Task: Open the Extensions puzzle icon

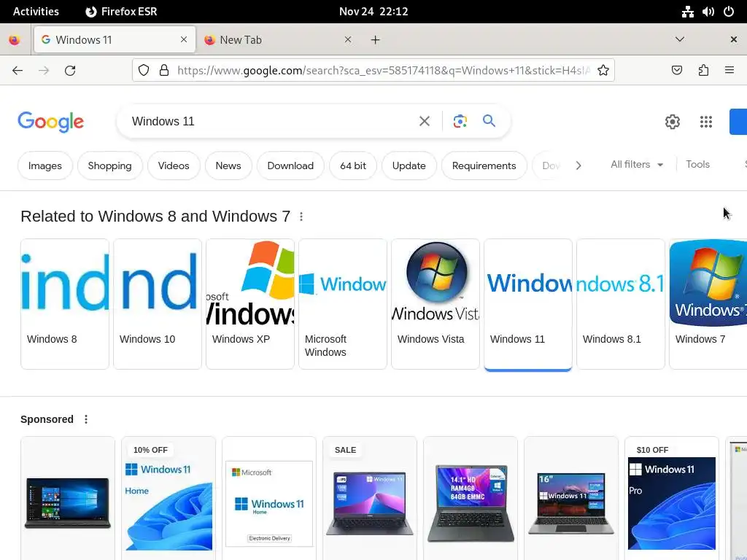Action: (x=703, y=71)
